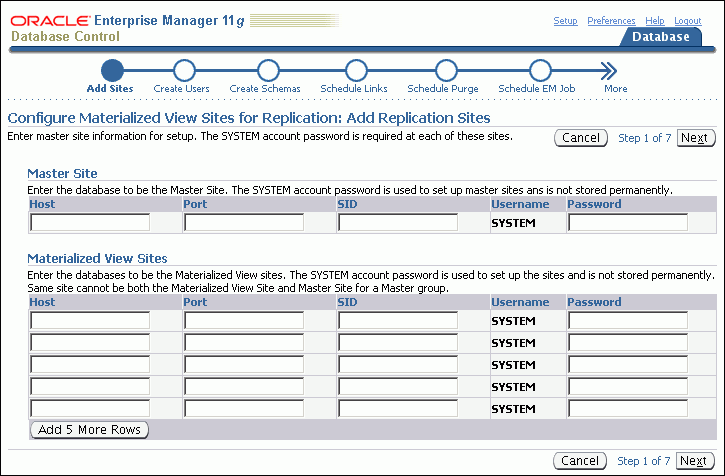Focus fourth Materialized View Sites Port field

(x=244, y=386)
